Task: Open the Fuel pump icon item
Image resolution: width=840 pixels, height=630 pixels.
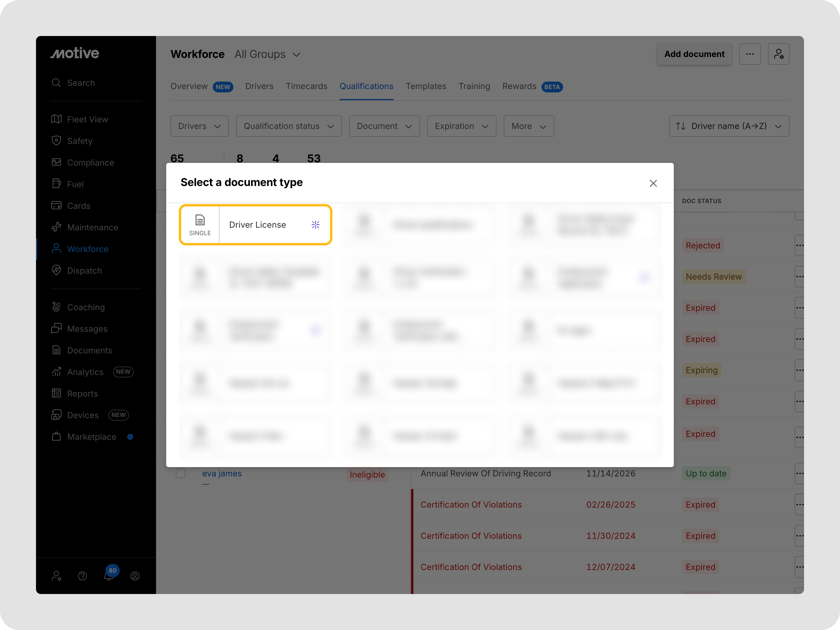Action: coord(56,184)
